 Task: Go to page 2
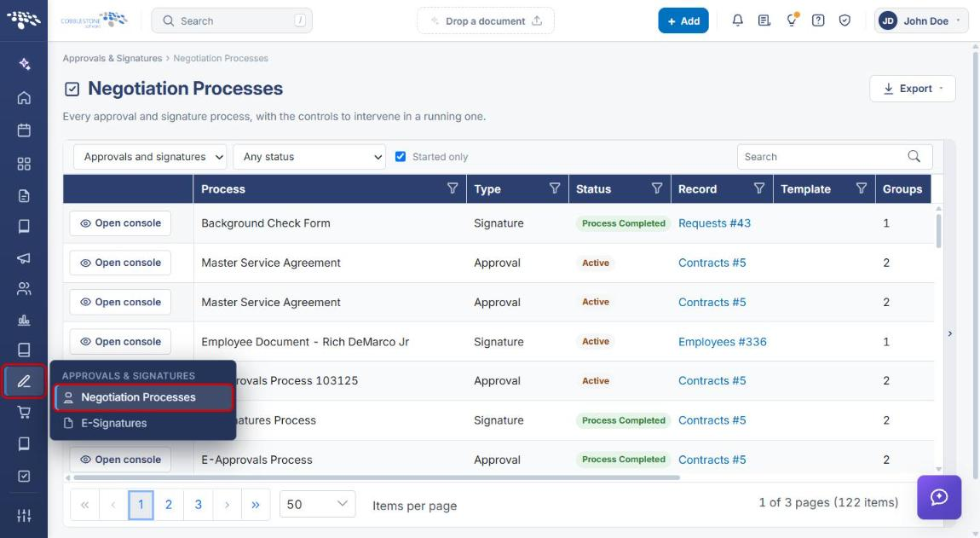pos(168,504)
